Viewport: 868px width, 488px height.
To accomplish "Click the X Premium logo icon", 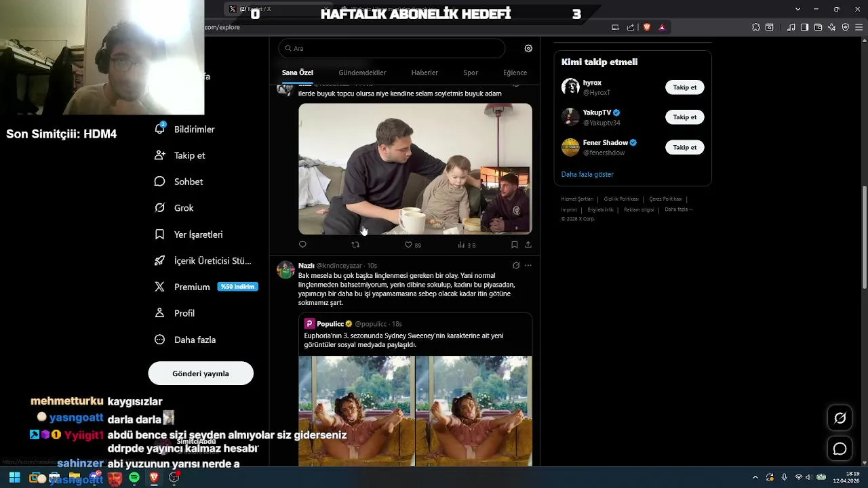I will point(159,287).
